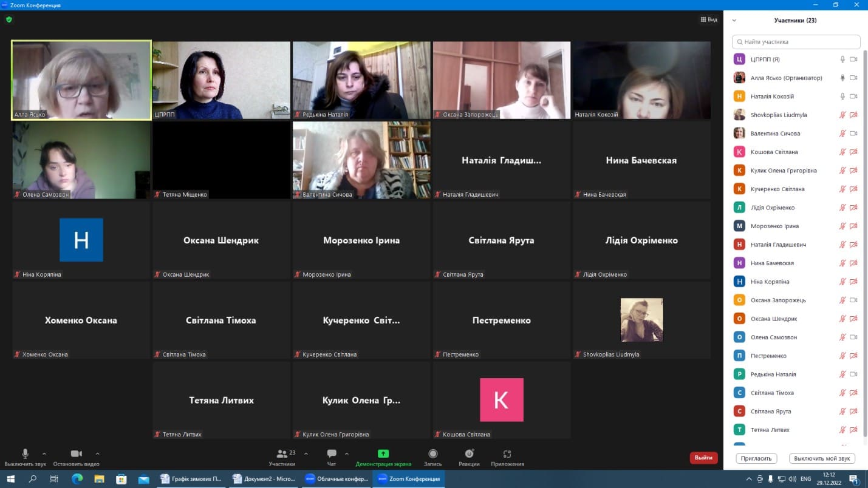Click the Ніна Коряпіна tile with blue Н

[81, 240]
